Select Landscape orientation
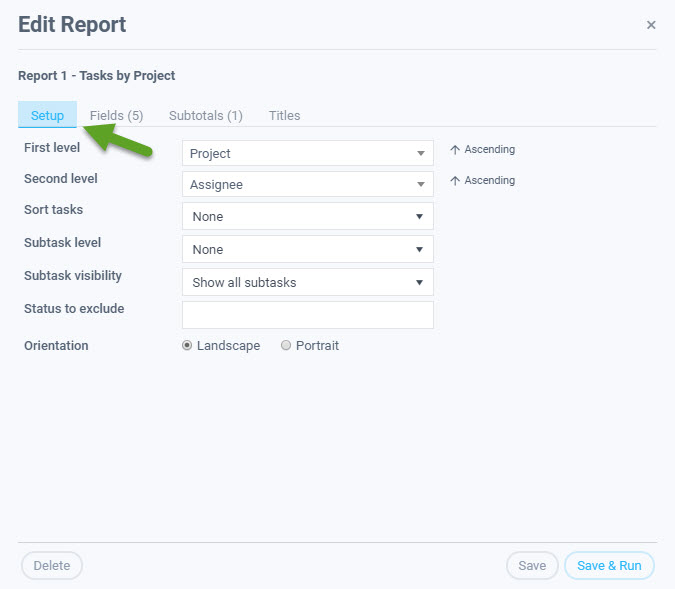 pyautogui.click(x=187, y=345)
